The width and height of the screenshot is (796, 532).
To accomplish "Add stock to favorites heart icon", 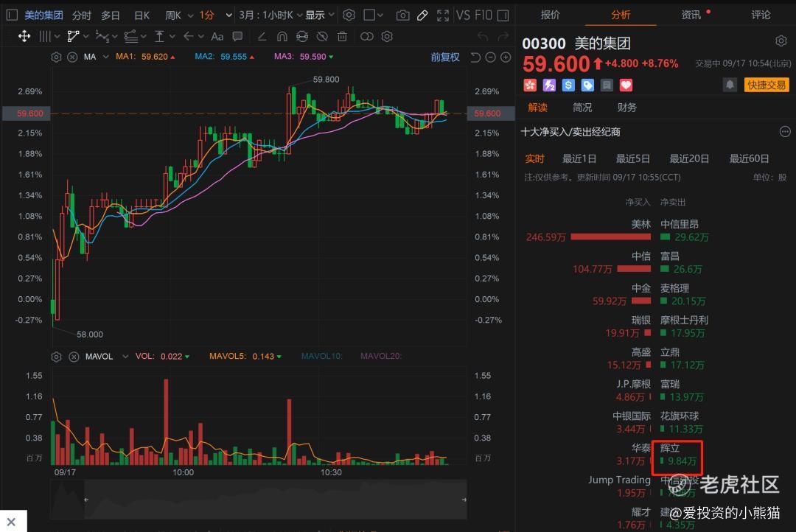I will click(x=626, y=85).
